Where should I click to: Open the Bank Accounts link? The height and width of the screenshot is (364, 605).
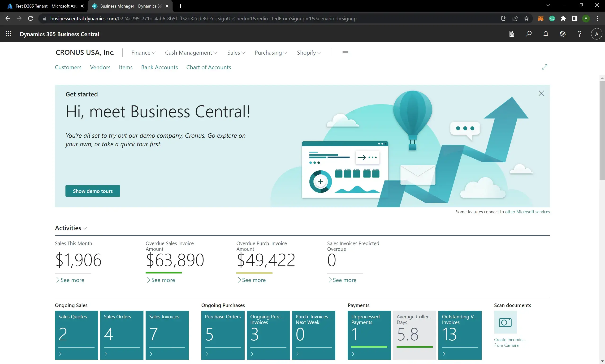click(x=160, y=67)
